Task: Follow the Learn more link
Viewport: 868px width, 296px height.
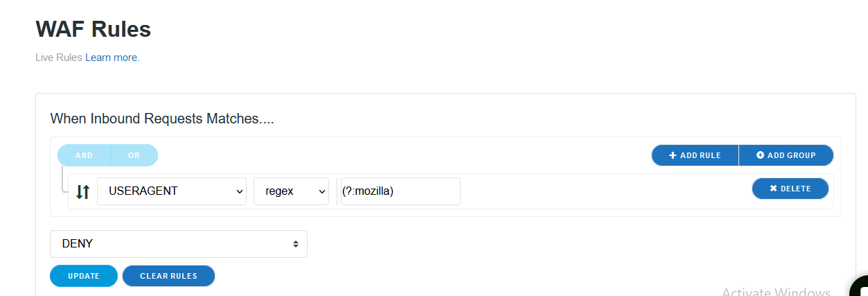Action: pyautogui.click(x=111, y=58)
